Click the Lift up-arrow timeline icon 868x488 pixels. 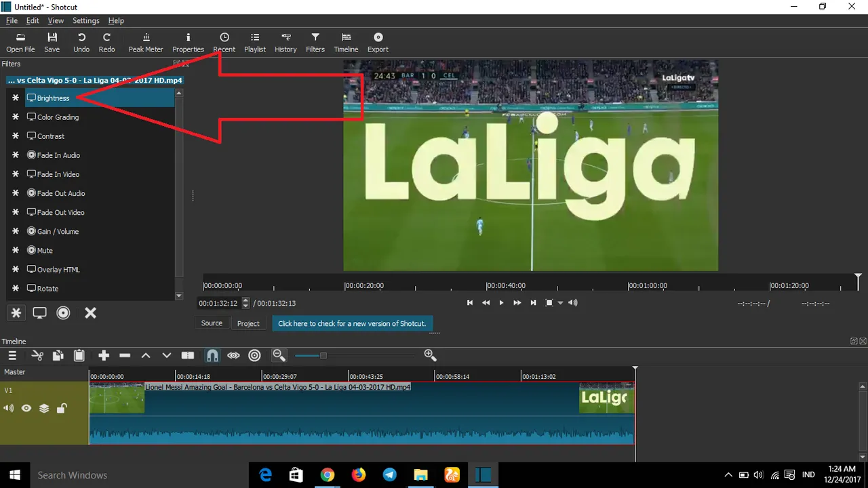tap(146, 355)
